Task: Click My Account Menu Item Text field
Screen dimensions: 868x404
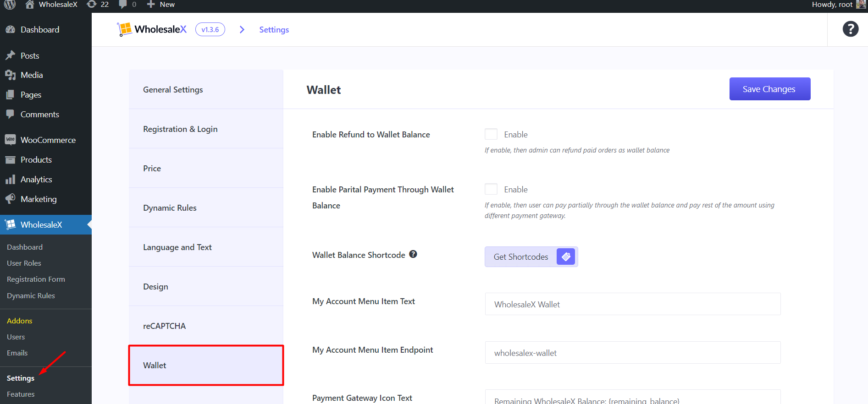Action: (633, 304)
